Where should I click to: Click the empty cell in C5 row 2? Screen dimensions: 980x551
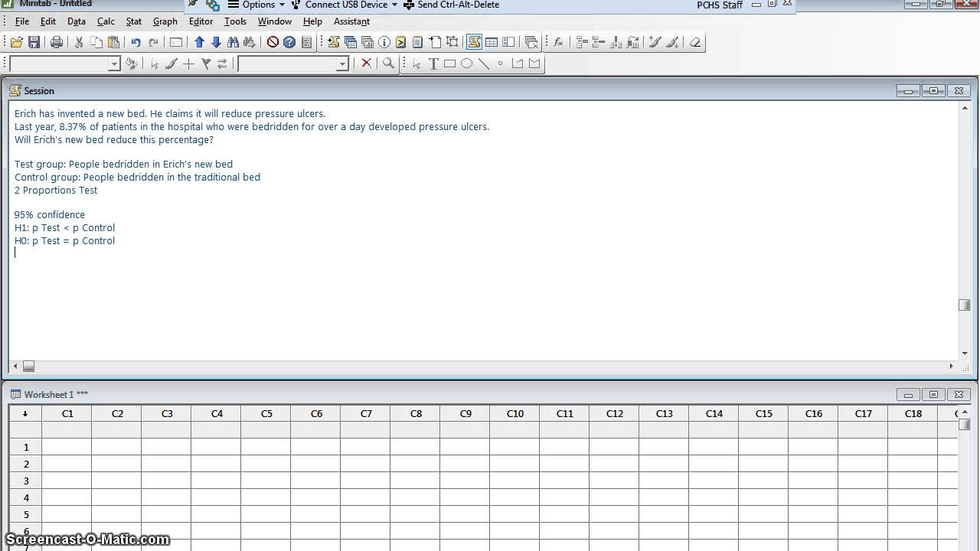tap(266, 465)
